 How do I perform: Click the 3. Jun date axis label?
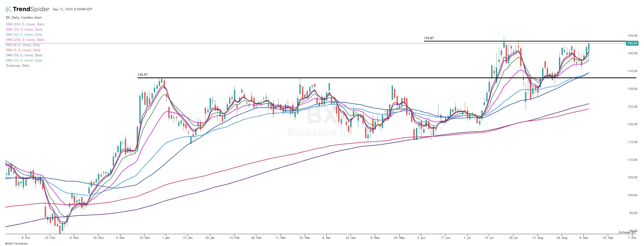coord(421,238)
